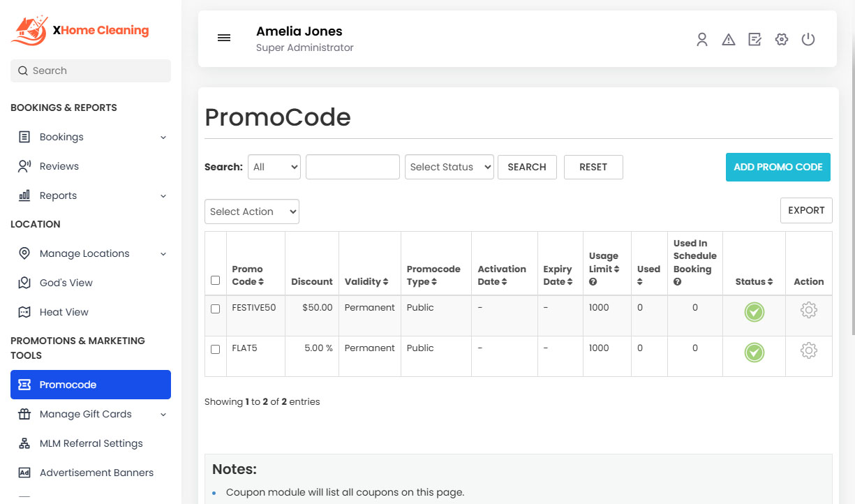Open the gear action for FESTIVE50 row
This screenshot has width=855, height=504.
[x=808, y=311]
